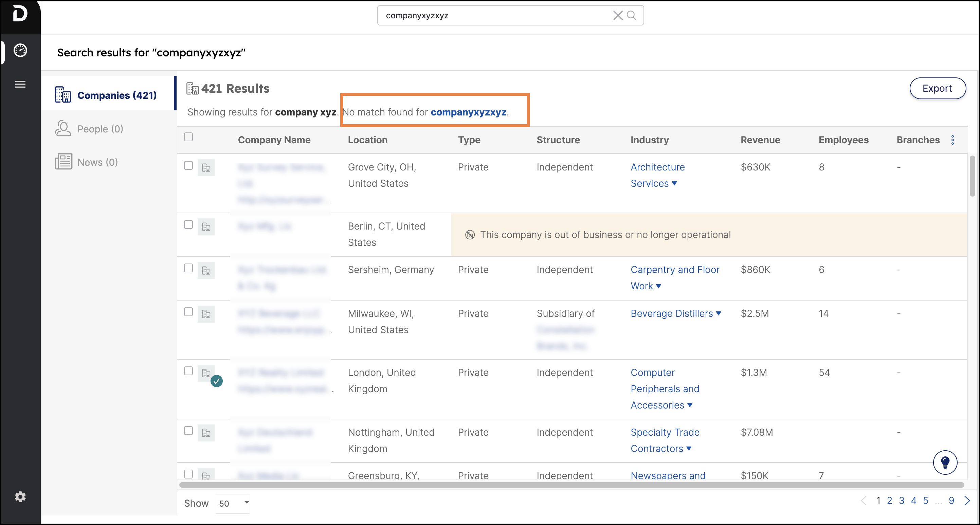Click the magnifier search icon
This screenshot has height=525, width=980.
coord(632,15)
